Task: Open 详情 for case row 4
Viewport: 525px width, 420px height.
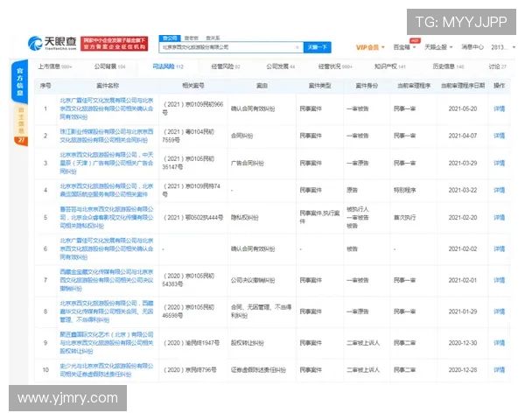Action: [x=499, y=190]
